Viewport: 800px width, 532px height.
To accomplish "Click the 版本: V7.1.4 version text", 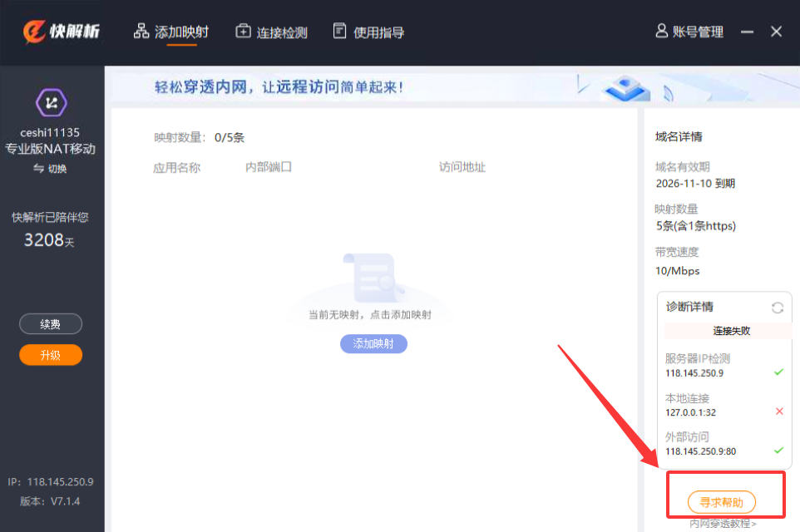I will [50, 501].
